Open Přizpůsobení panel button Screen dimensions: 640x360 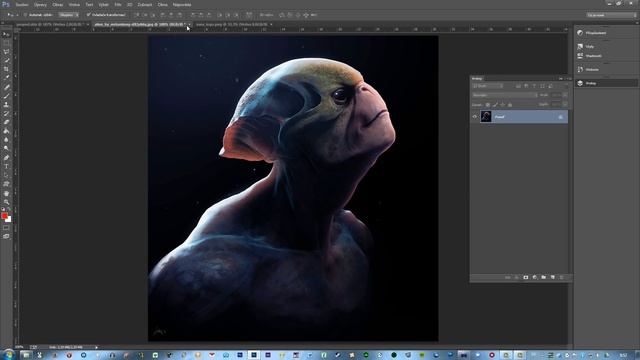tap(606, 33)
